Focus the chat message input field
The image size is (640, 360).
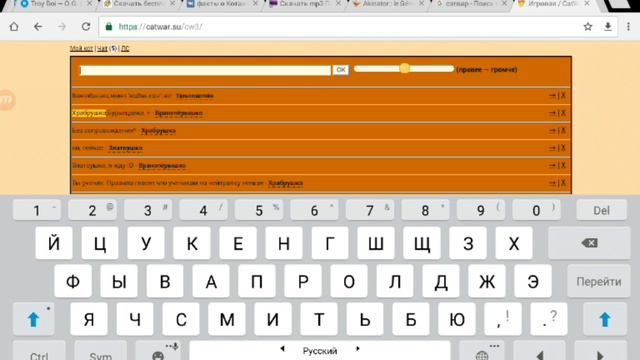pyautogui.click(x=205, y=70)
